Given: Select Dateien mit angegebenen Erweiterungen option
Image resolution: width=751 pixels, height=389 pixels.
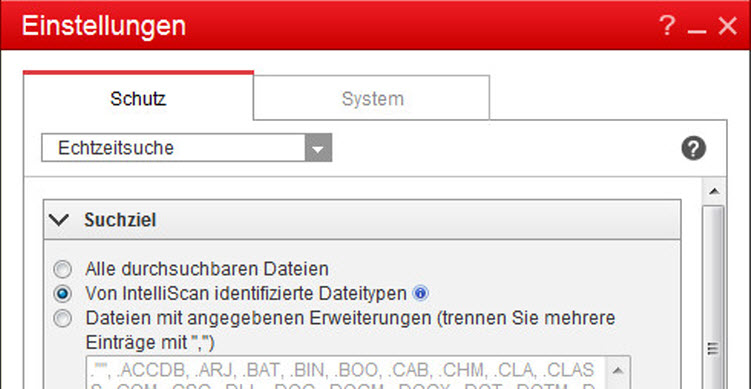Looking at the screenshot, I should [62, 318].
